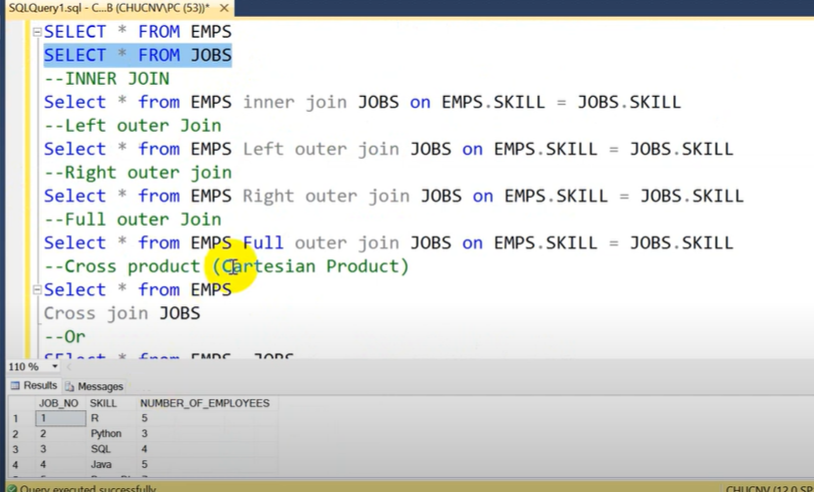The width and height of the screenshot is (815, 492).
Task: Collapse the first SELECT FROM EMPS block
Action: click(37, 32)
